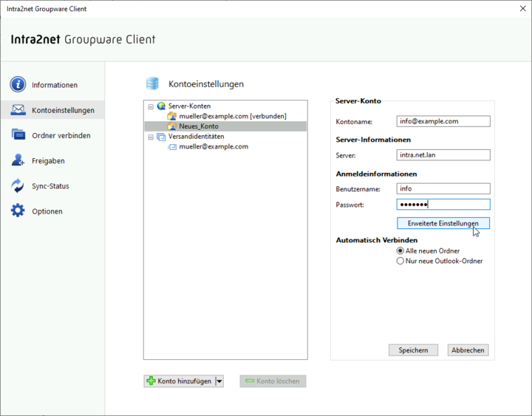Select the Versandidentitäten tree label
The width and height of the screenshot is (532, 416).
tap(196, 137)
